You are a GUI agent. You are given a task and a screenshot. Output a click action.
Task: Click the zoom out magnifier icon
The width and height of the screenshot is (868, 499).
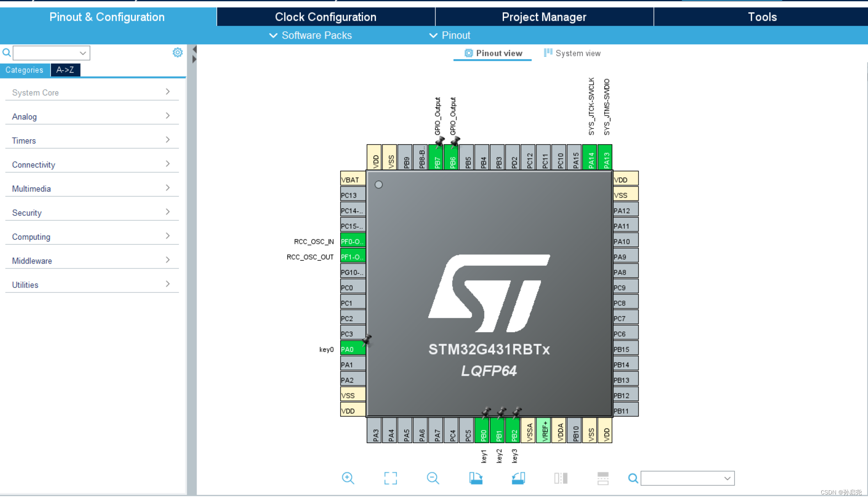pyautogui.click(x=433, y=478)
